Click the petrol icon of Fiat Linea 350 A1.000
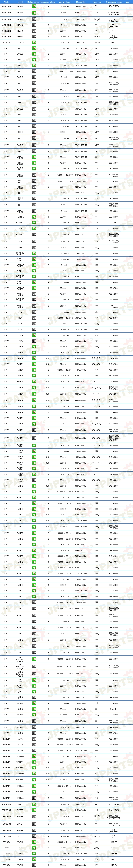 coord(34,335)
